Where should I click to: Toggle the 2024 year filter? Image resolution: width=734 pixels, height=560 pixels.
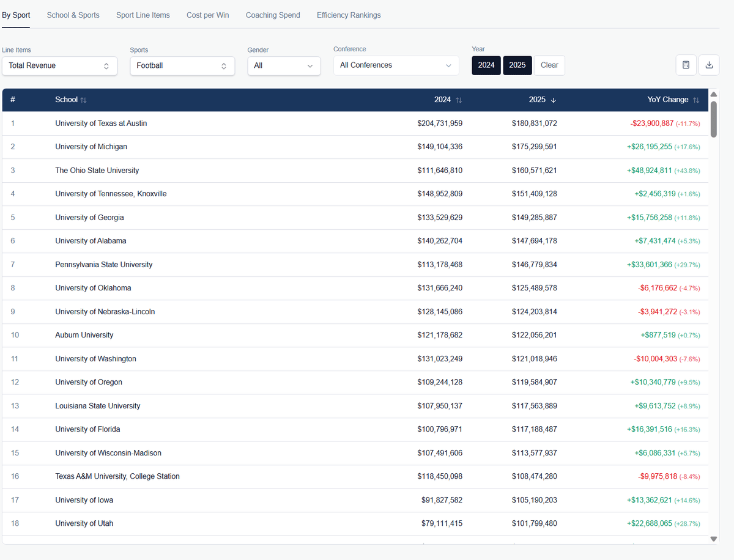(486, 65)
